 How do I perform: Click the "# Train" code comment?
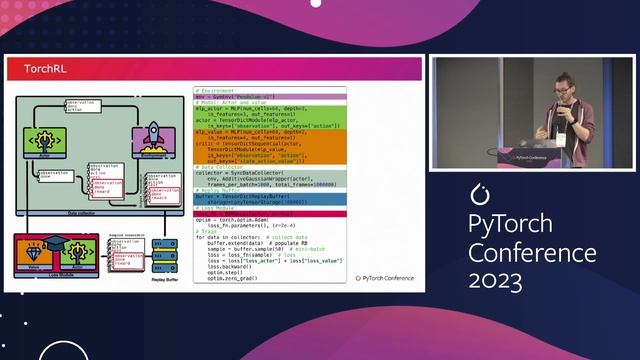pyautogui.click(x=206, y=231)
